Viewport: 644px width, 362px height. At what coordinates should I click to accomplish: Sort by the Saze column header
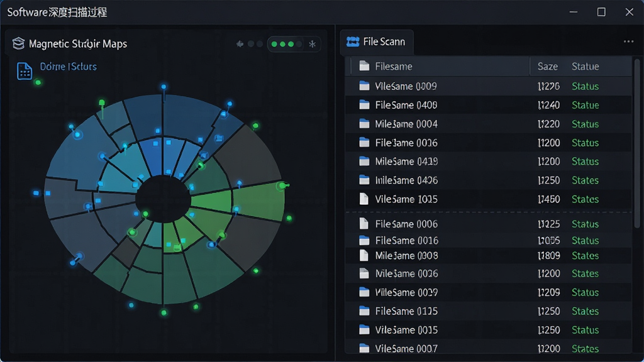coord(548,67)
